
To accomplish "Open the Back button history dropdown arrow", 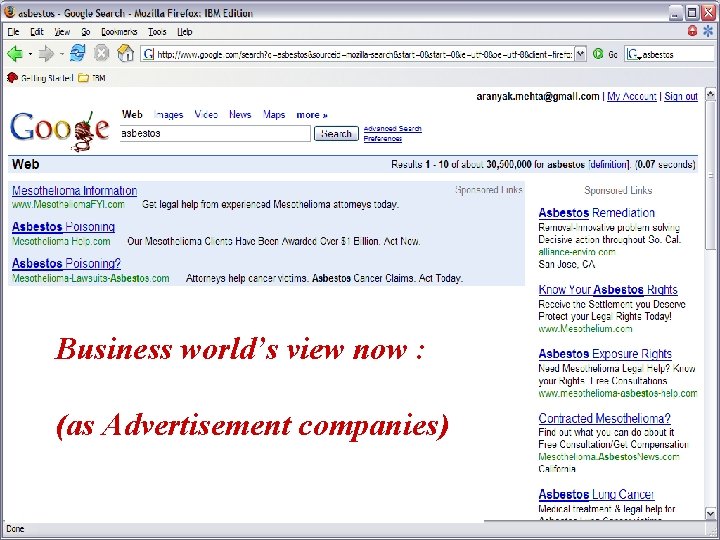I will click(30, 54).
